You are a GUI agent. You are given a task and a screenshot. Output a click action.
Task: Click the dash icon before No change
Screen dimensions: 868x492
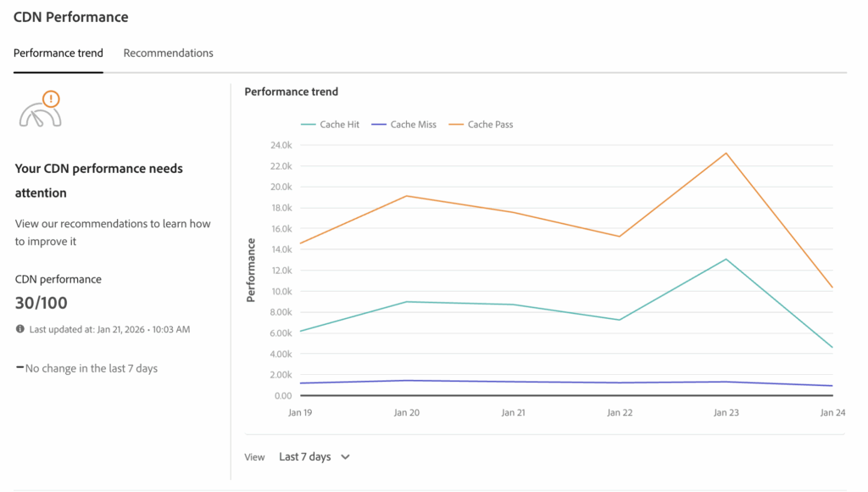[x=19, y=367]
